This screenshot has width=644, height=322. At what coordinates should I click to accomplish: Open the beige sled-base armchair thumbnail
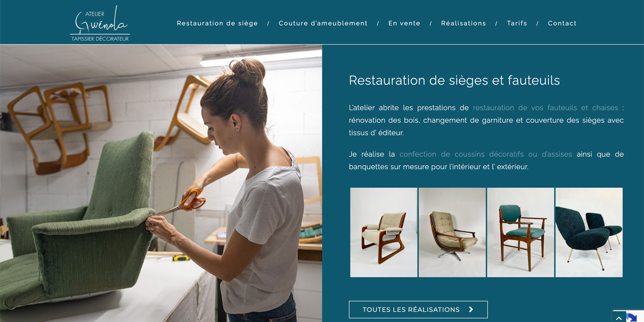pyautogui.click(x=384, y=232)
